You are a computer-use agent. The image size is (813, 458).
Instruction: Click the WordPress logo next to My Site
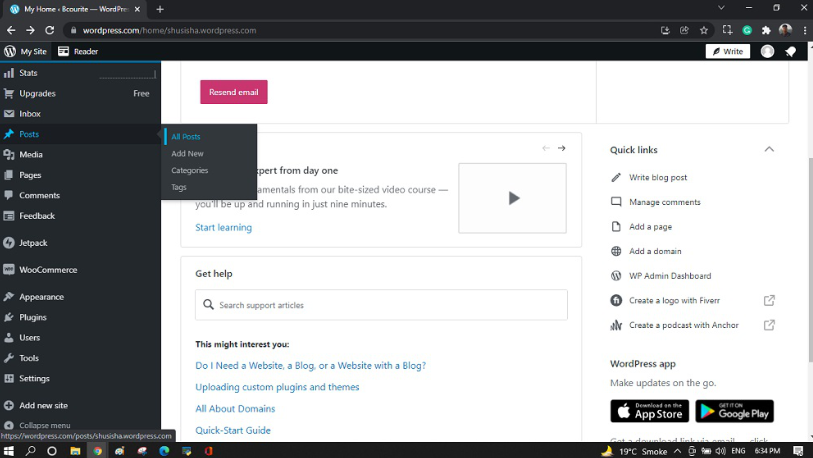point(10,51)
